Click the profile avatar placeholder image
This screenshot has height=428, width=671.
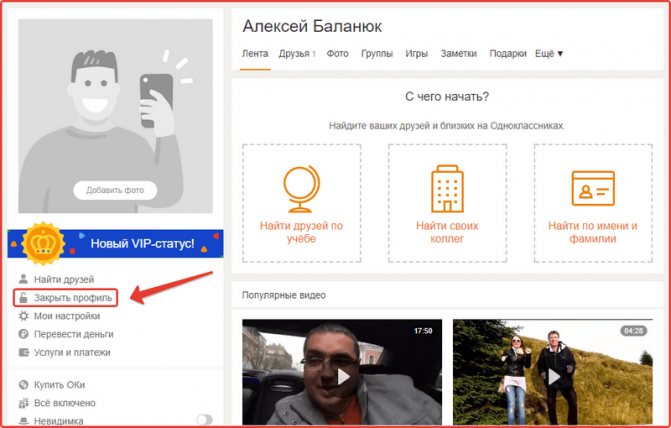tap(115, 116)
